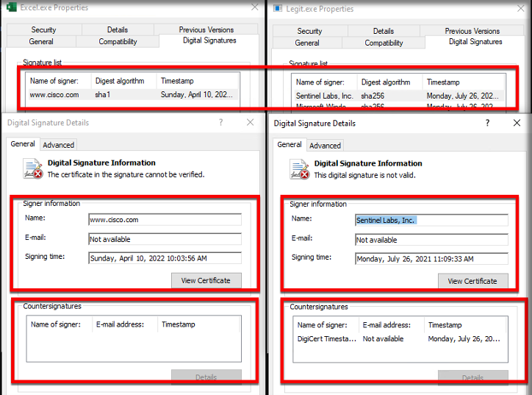Click Signing time field showing July 26, 2021

coord(431,259)
